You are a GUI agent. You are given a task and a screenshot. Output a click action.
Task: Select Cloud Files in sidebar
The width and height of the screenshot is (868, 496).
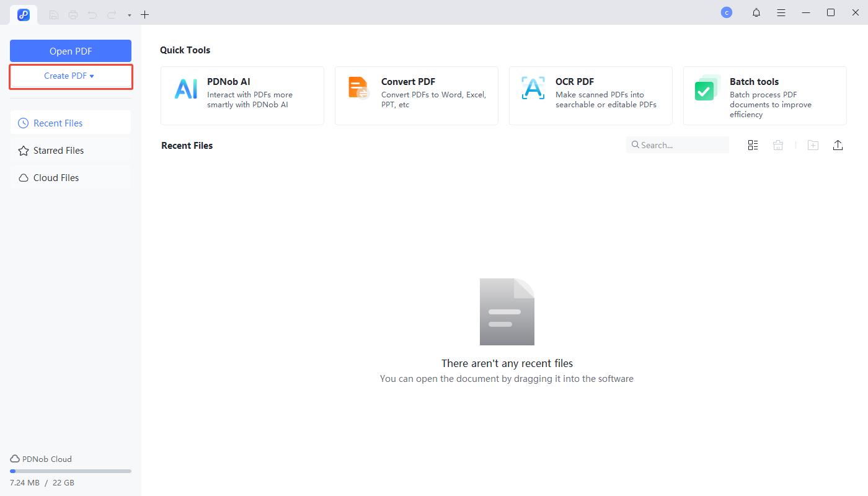click(71, 177)
